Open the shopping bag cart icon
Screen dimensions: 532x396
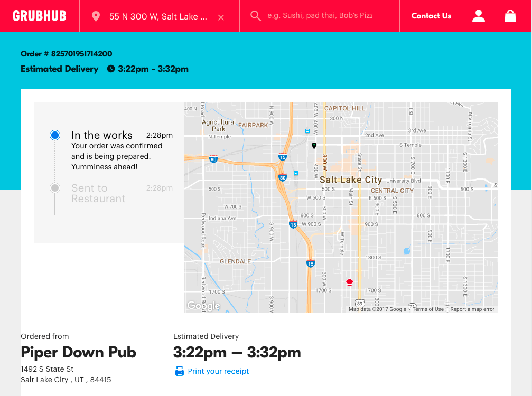tap(510, 16)
